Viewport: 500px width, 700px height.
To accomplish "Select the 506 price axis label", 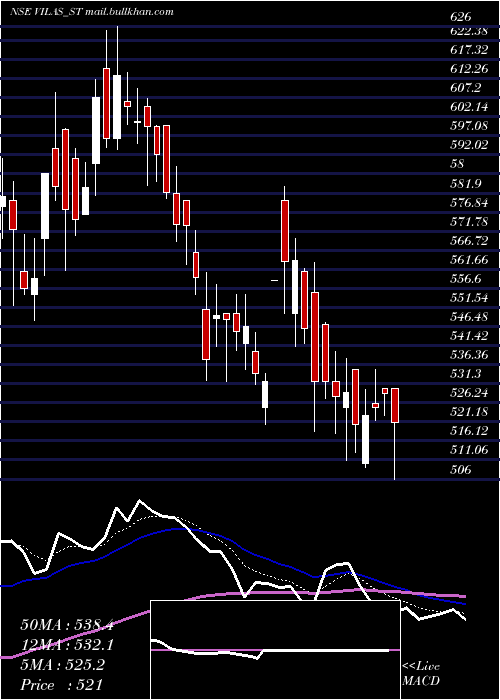I will click(461, 469).
